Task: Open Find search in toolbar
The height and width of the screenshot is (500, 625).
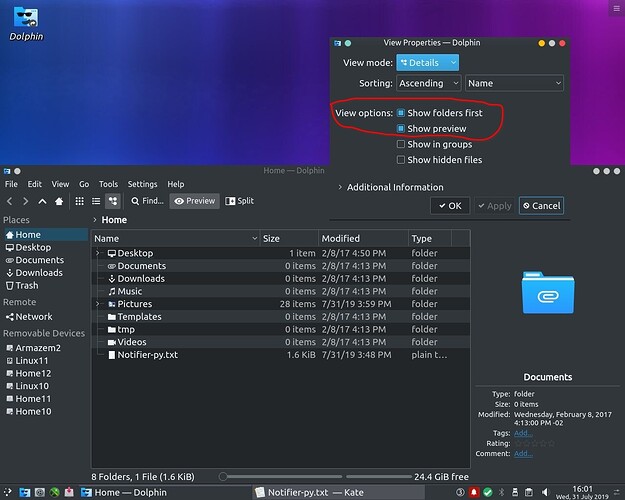Action: point(146,201)
